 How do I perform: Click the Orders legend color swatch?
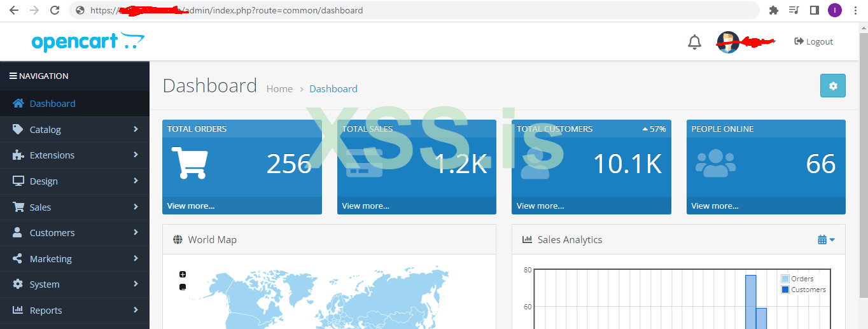click(785, 279)
